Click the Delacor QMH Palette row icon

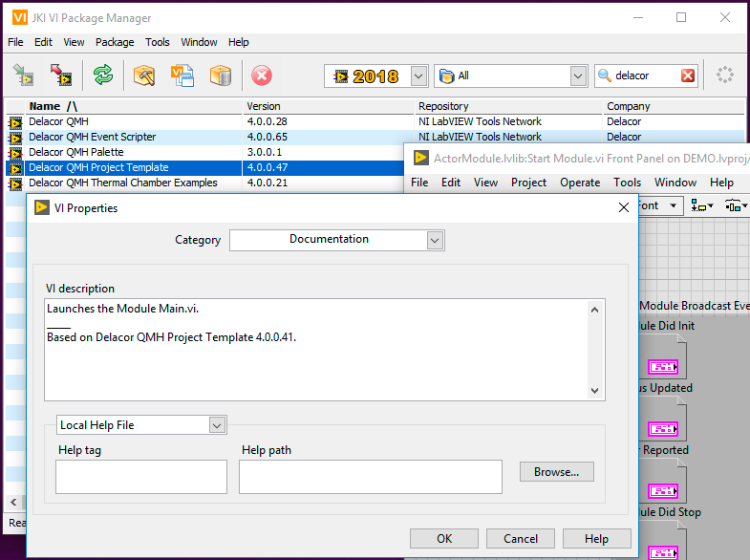15,153
